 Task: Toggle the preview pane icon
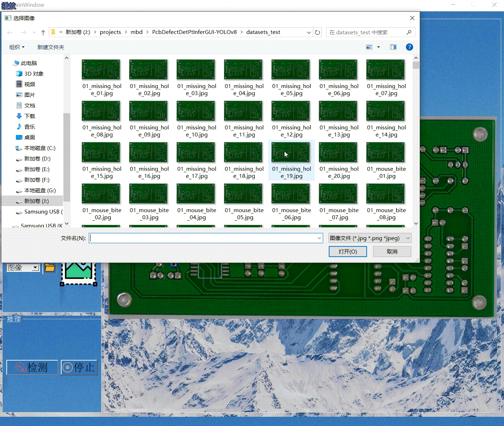(x=393, y=47)
